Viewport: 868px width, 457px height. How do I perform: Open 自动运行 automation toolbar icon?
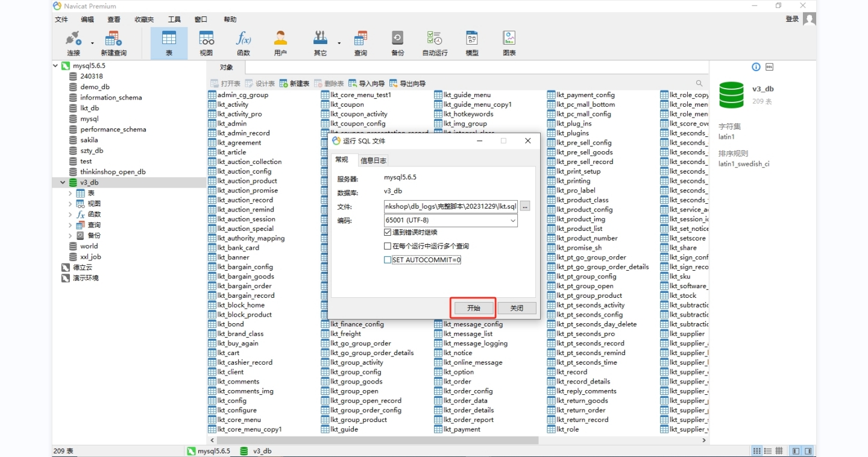click(x=435, y=43)
